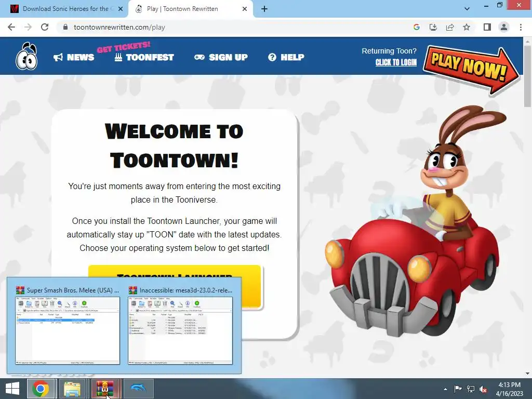Click the page vertical scrollbar
Viewport: 532px width, 399px height.
[527, 76]
